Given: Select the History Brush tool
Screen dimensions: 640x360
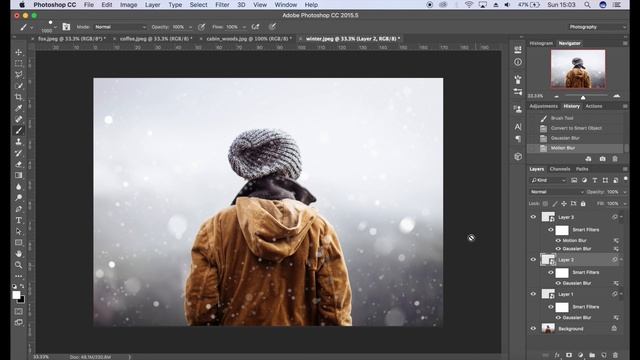Looking at the screenshot, I should tap(19, 153).
